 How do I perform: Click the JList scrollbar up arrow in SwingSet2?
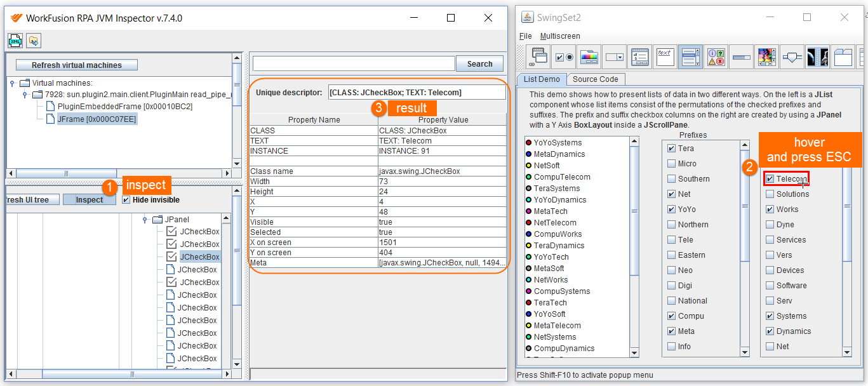[634, 142]
